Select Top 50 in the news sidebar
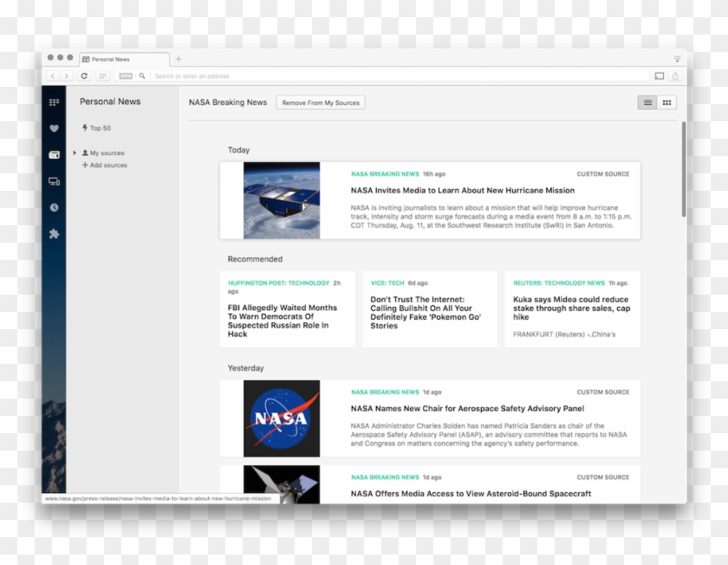Image resolution: width=728 pixels, height=565 pixels. [100, 128]
